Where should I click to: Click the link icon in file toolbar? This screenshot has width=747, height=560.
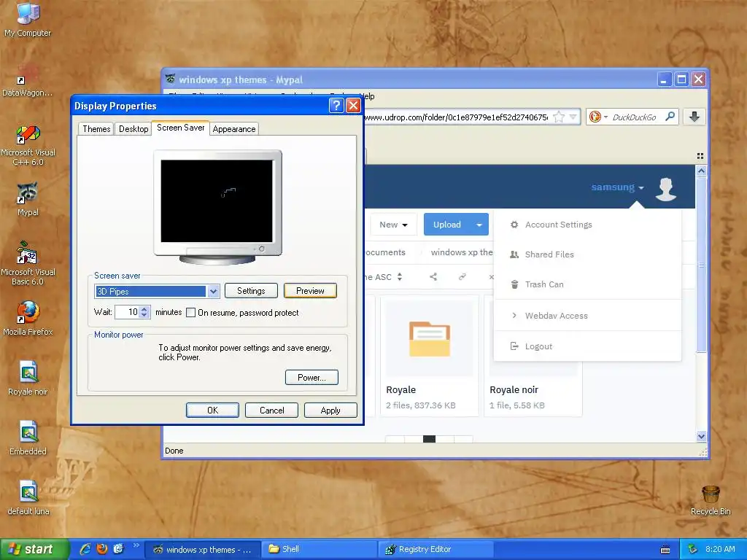462,276
